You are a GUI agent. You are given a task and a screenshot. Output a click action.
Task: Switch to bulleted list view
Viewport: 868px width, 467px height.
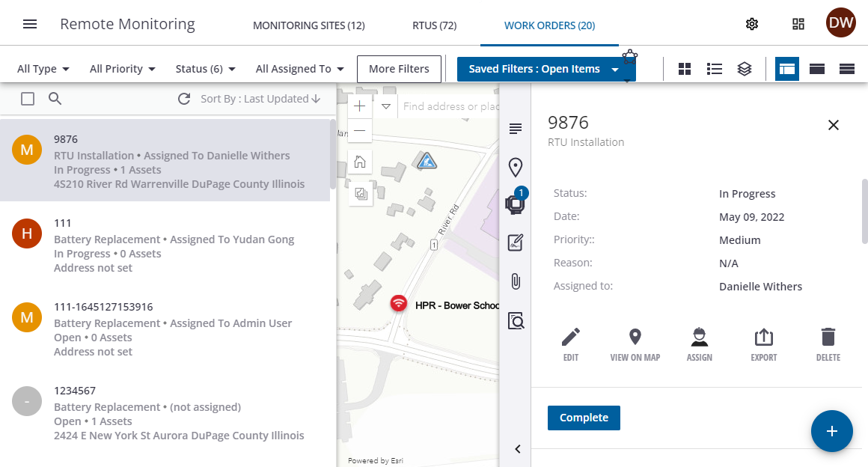714,69
